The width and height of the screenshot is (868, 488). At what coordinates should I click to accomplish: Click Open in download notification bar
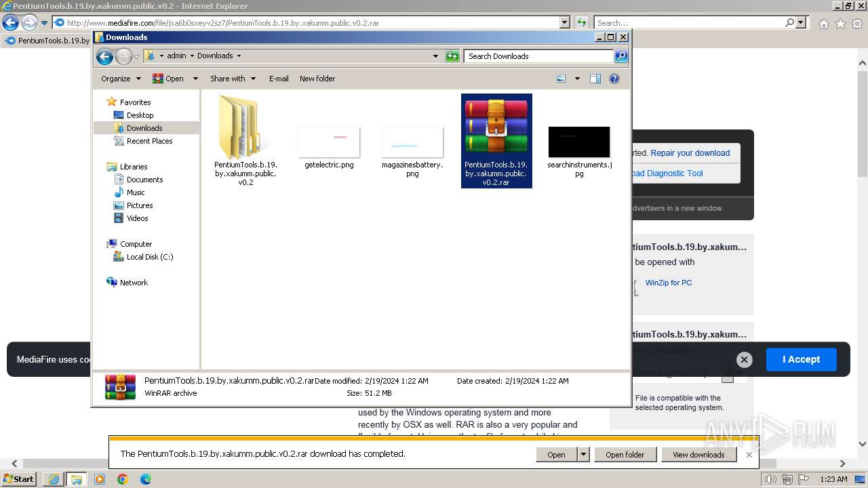pos(556,455)
